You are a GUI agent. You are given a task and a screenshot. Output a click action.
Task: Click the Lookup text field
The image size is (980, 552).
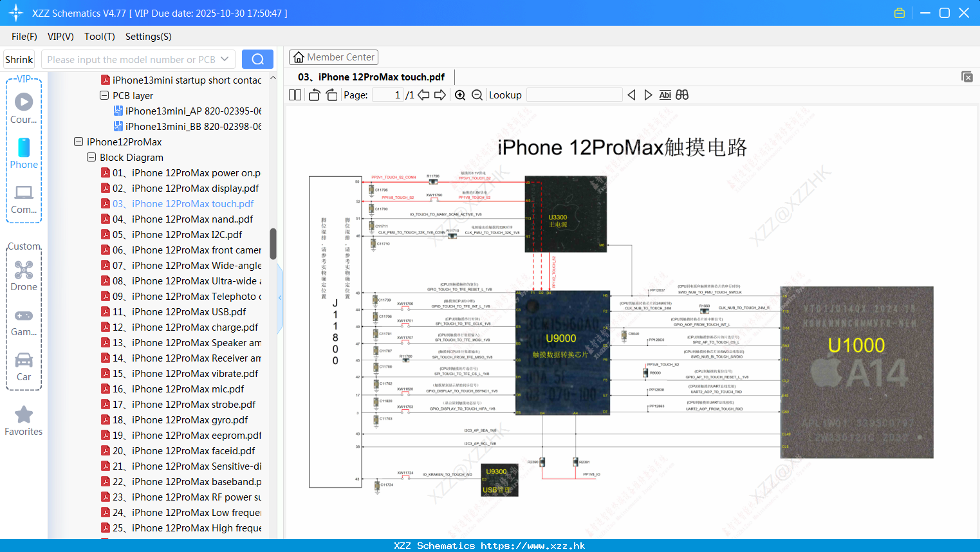(574, 95)
